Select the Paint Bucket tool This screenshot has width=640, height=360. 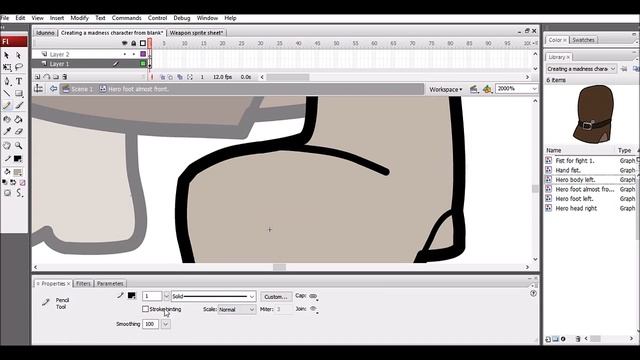tap(18, 120)
